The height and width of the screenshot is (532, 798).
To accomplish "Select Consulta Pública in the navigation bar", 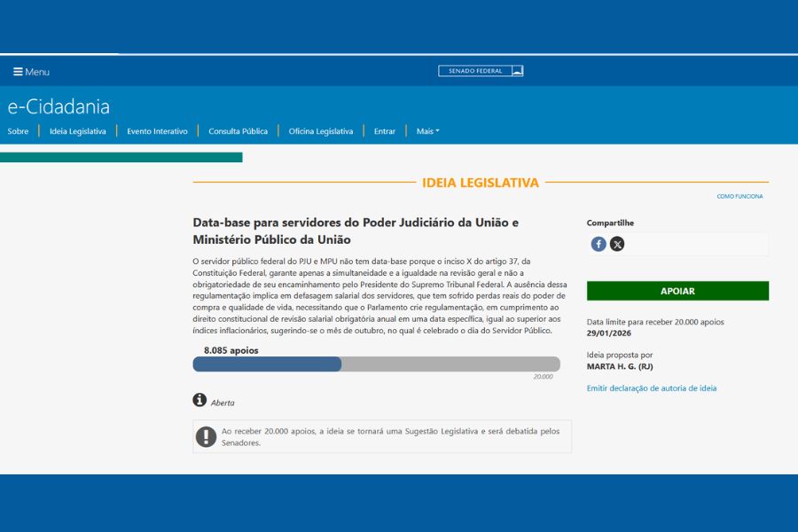I will pos(238,131).
